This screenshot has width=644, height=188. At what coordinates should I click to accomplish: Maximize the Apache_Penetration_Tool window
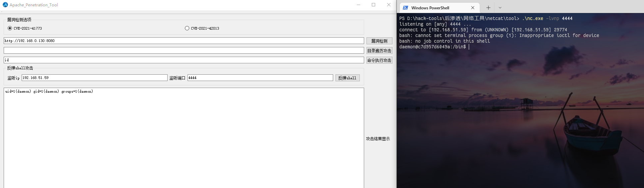[373, 5]
